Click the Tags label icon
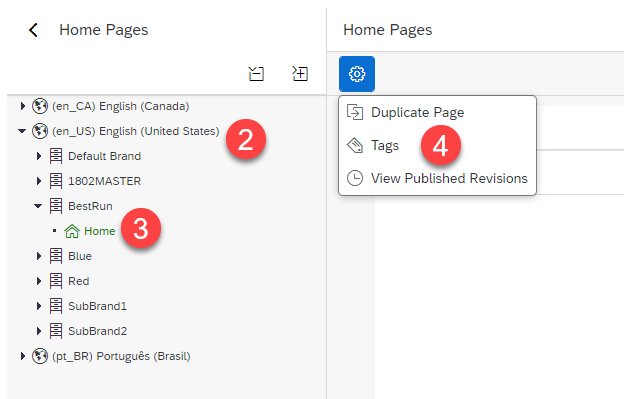This screenshot has width=624, height=399. (x=355, y=145)
